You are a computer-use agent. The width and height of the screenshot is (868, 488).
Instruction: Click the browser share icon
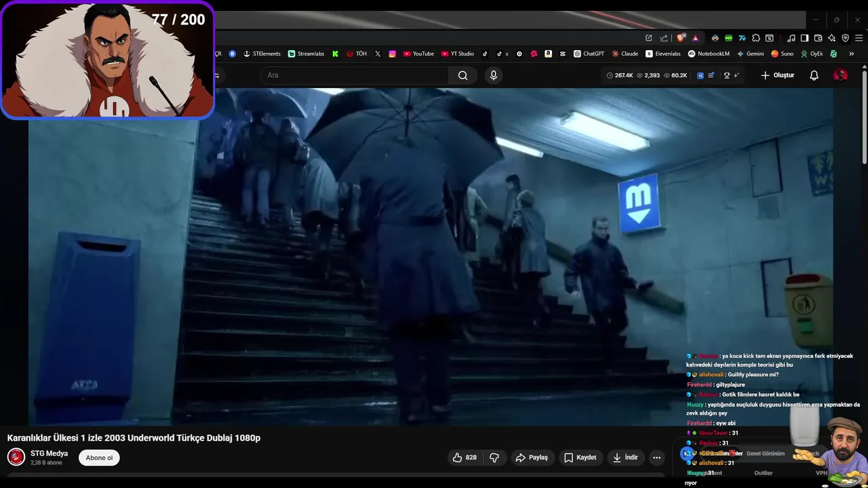click(664, 38)
